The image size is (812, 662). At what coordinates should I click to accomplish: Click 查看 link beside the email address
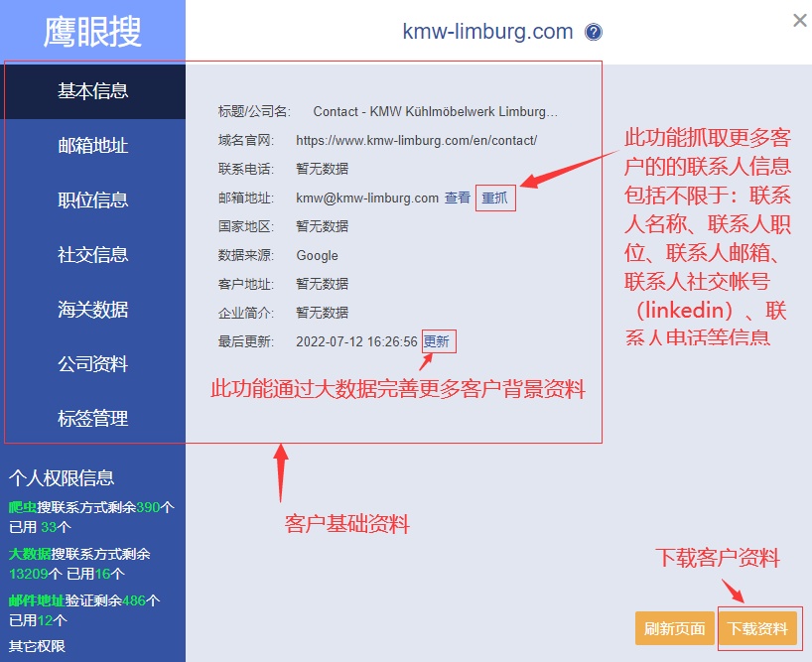click(458, 198)
